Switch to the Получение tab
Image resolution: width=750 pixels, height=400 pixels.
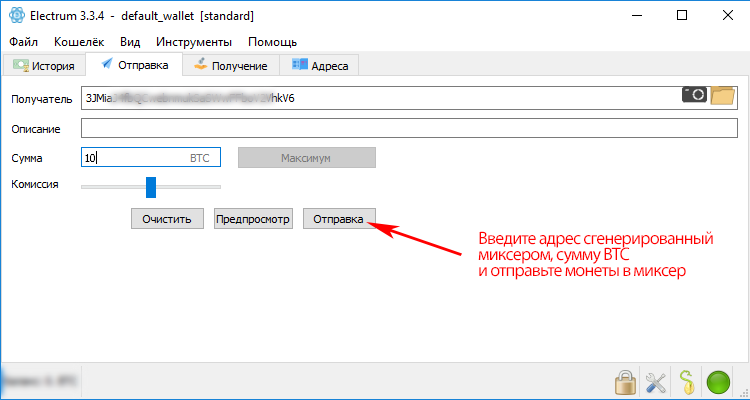coord(231,66)
